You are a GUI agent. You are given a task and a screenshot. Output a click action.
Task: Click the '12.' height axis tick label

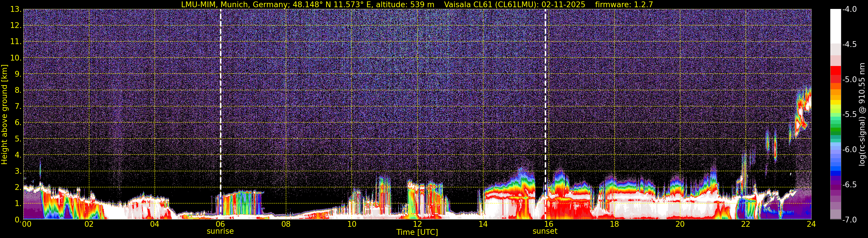tap(16, 26)
